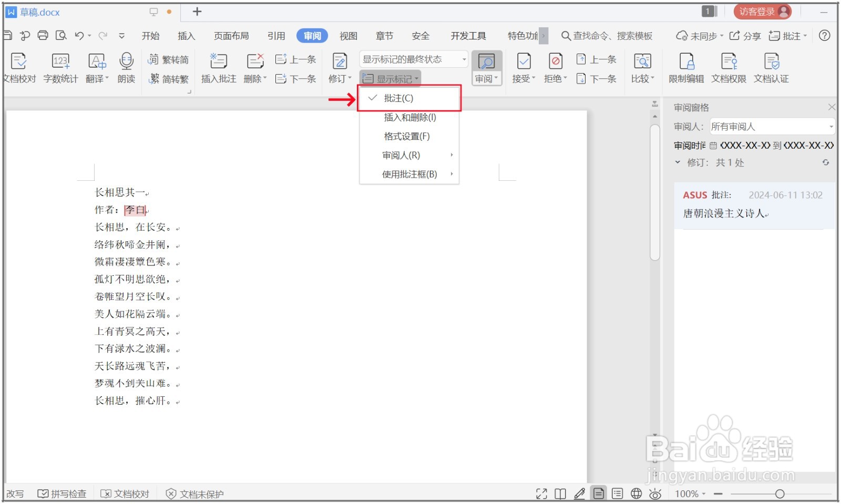Click the print icon in quick access bar
Viewport: 841px width, 504px height.
click(43, 35)
